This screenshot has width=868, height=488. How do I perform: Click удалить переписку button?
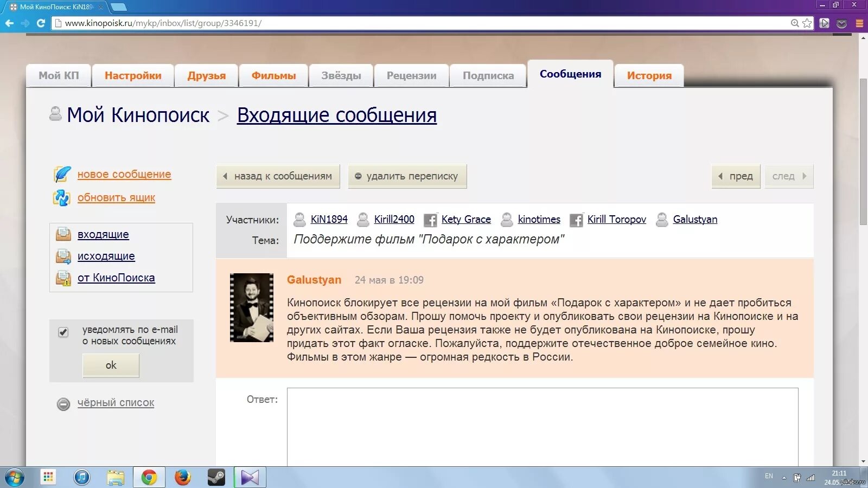coord(407,176)
